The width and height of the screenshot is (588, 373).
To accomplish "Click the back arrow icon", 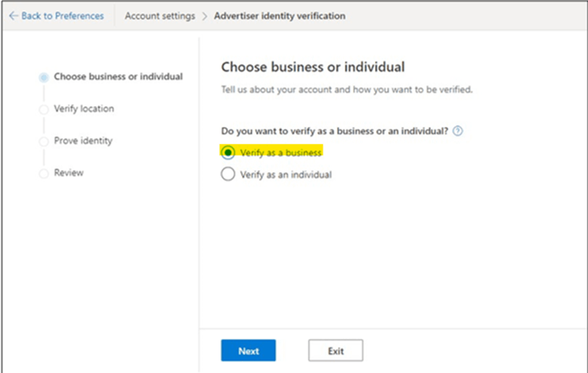I will click(14, 16).
